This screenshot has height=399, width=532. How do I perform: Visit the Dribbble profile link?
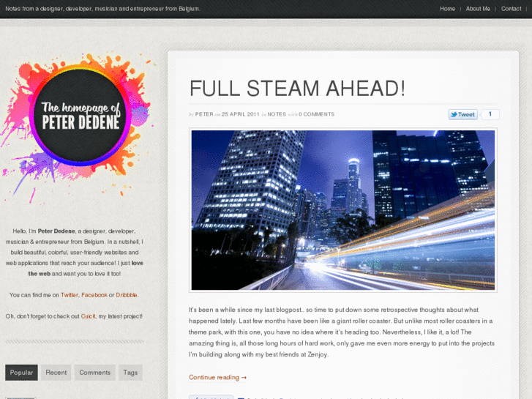point(127,295)
